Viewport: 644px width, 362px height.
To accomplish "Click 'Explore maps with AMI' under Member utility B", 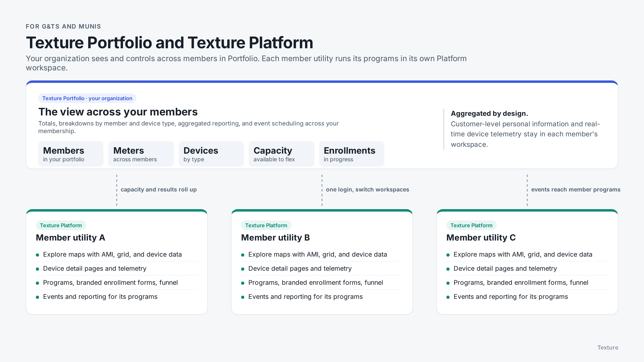I will [x=322, y=254].
